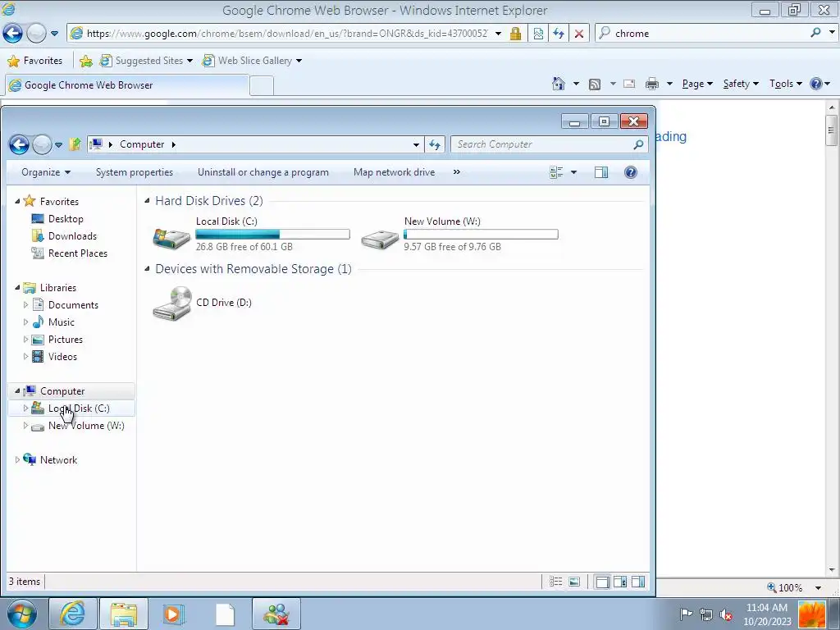Expand Documents library node
Image resolution: width=840 pixels, height=630 pixels.
pos(25,305)
